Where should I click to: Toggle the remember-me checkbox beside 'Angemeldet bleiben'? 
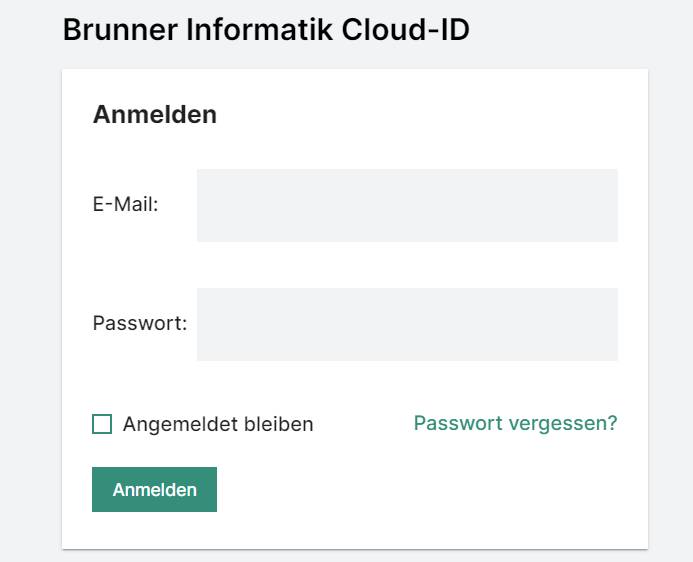pos(102,424)
